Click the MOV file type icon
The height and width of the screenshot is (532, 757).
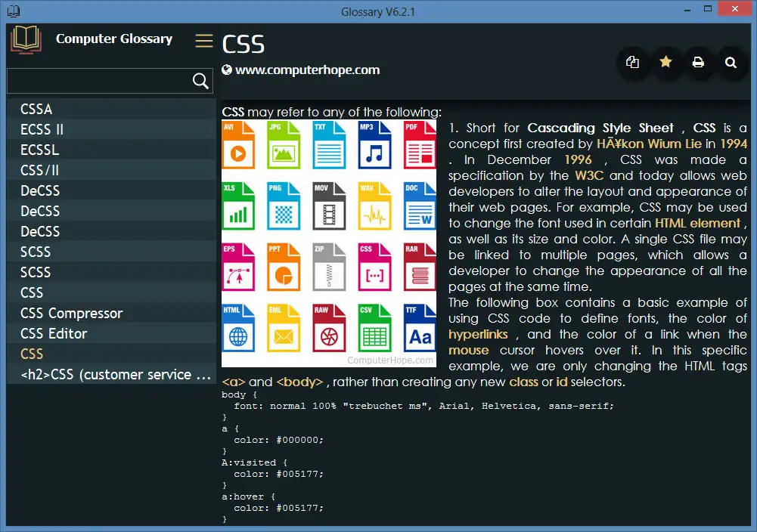click(x=329, y=206)
